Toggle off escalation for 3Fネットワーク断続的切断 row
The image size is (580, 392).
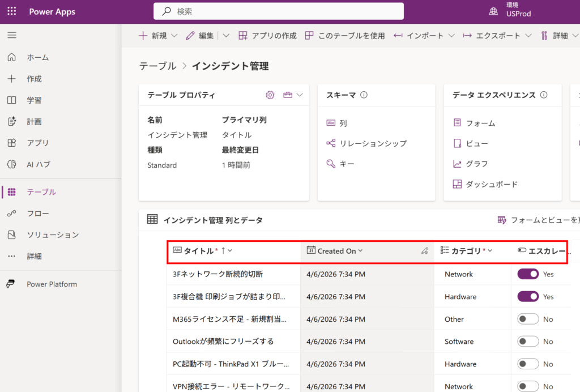point(528,274)
